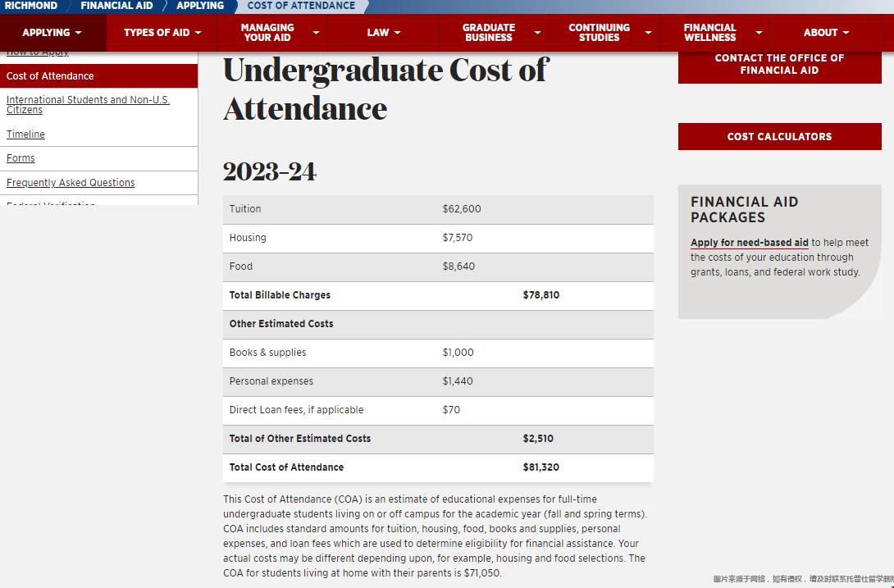This screenshot has width=894, height=588.
Task: Open the Cost Calculators button
Action: (x=779, y=137)
